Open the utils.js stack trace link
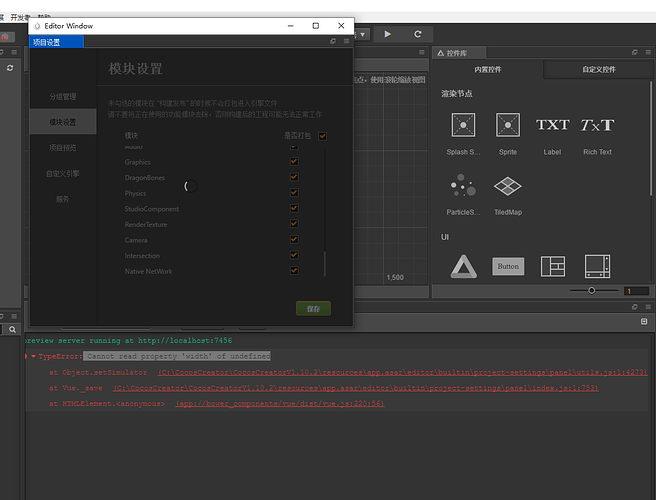This screenshot has width=656, height=500. coord(402,372)
